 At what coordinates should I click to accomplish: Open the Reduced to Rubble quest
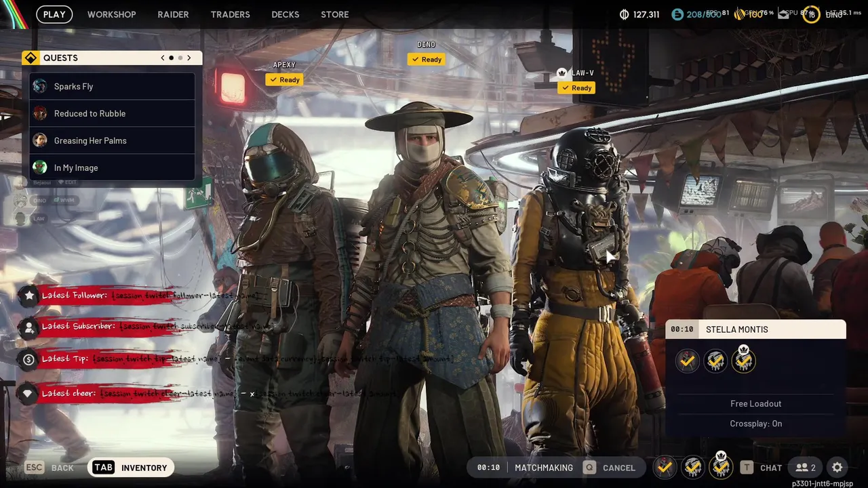point(113,113)
